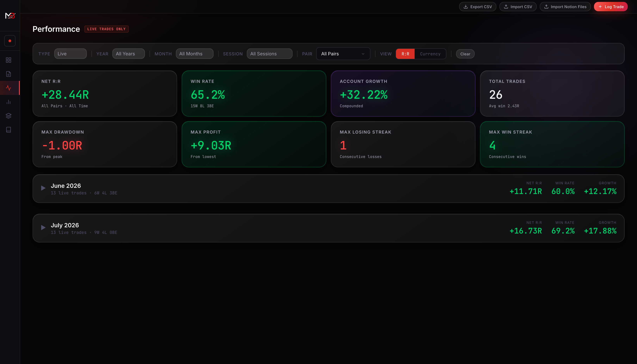
Task: Click the Account Growth card
Action: (x=403, y=94)
